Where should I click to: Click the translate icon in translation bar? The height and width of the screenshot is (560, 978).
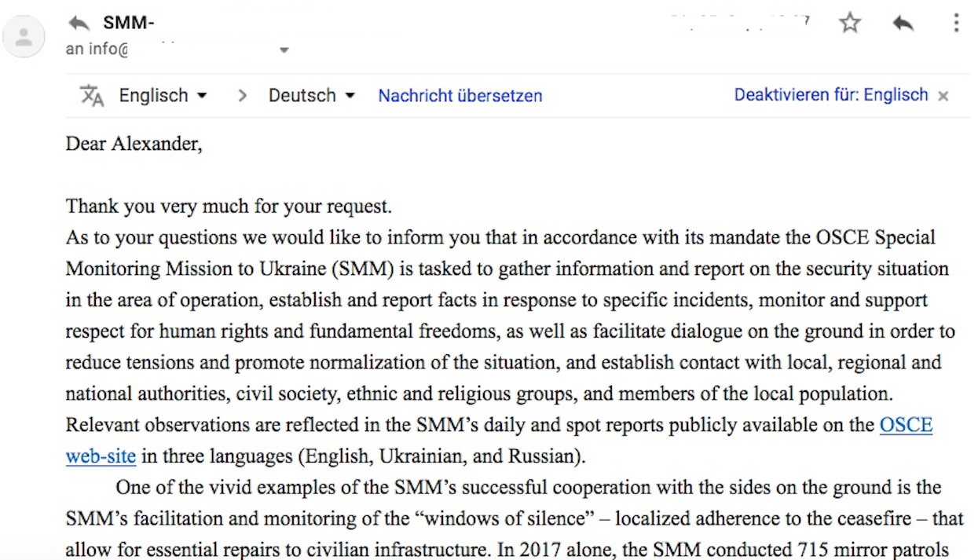[92, 96]
